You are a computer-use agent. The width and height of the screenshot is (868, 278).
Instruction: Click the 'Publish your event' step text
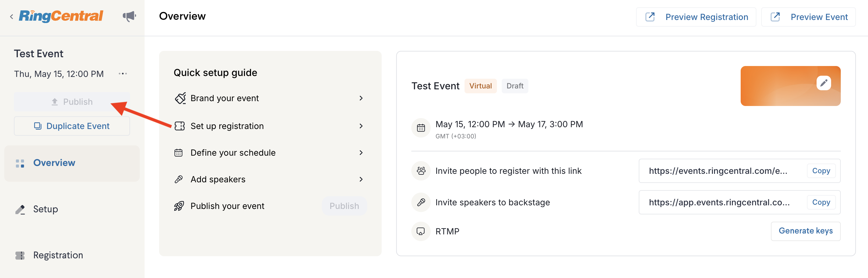pyautogui.click(x=227, y=206)
